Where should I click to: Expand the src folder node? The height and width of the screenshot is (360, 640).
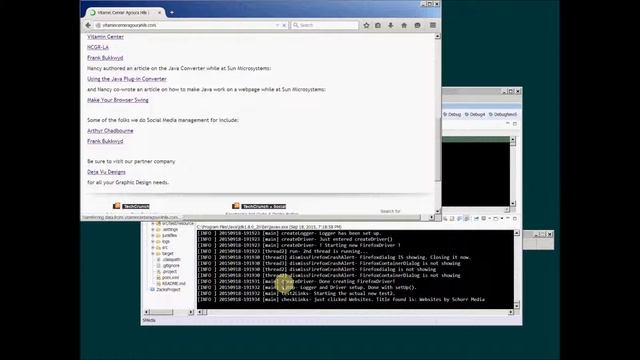153,247
